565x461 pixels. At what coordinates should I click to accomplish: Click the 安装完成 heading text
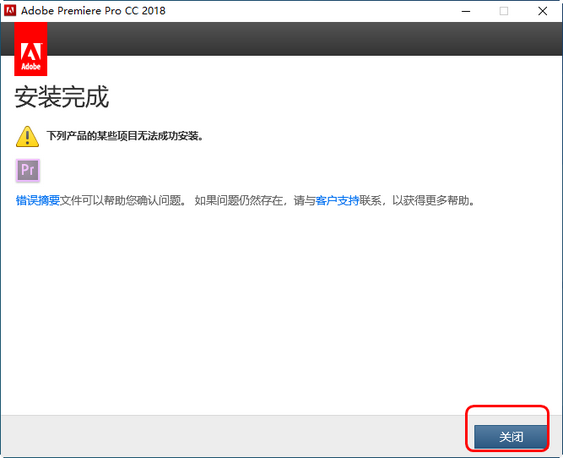pyautogui.click(x=62, y=97)
